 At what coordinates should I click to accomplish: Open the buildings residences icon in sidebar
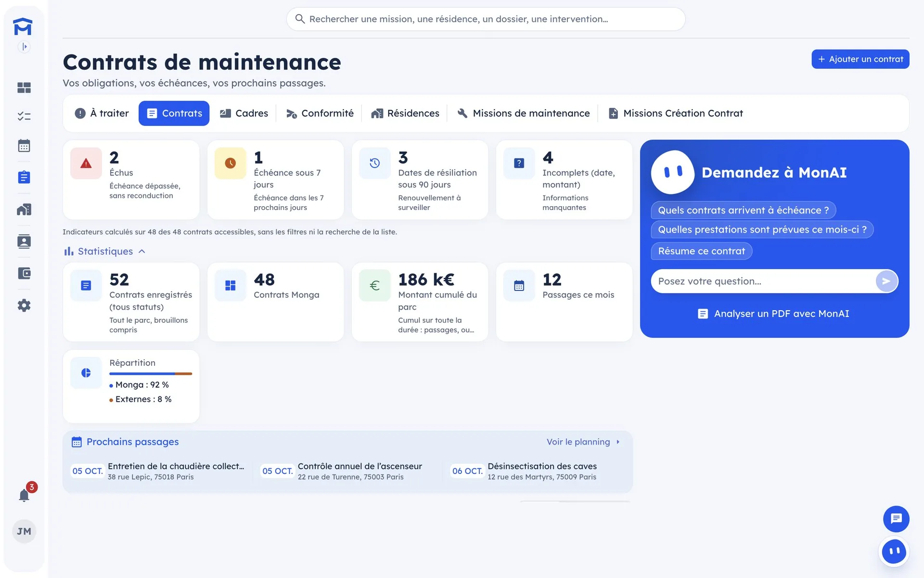24,210
